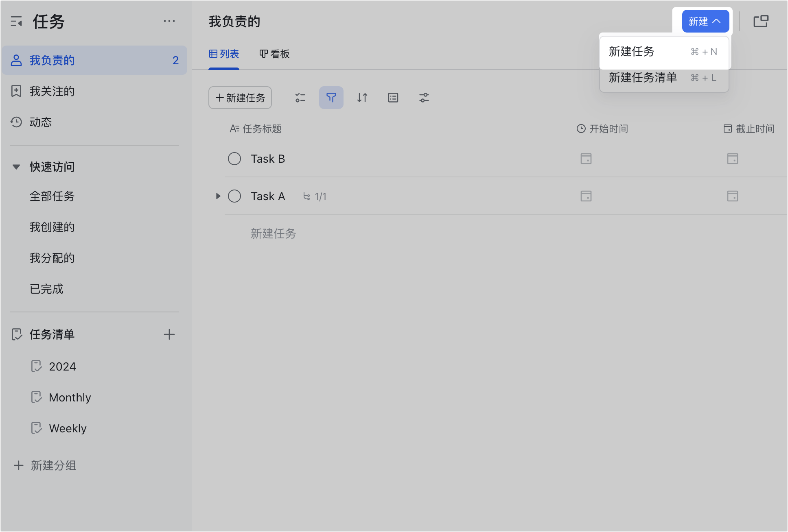Screen dimensions: 788x532
Task: Set start time for Task B
Action: coord(586,159)
